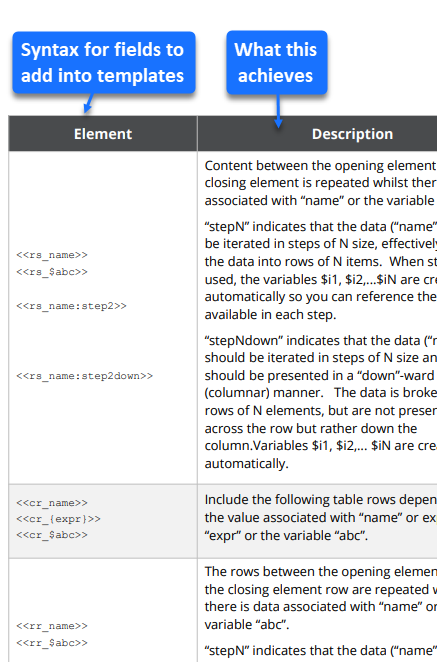Screen dimensions: 437x662
Task: Click the paragraph starting 'Content between the opening'
Action: [x=320, y=183]
